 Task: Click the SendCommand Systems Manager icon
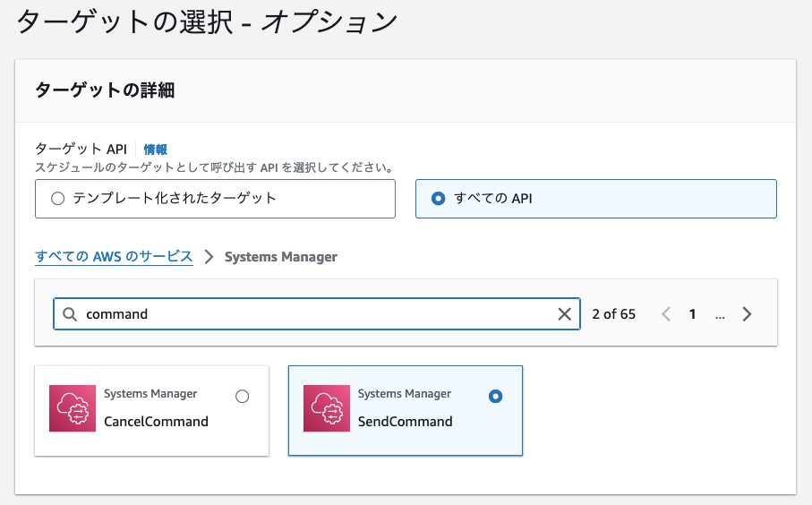point(327,408)
